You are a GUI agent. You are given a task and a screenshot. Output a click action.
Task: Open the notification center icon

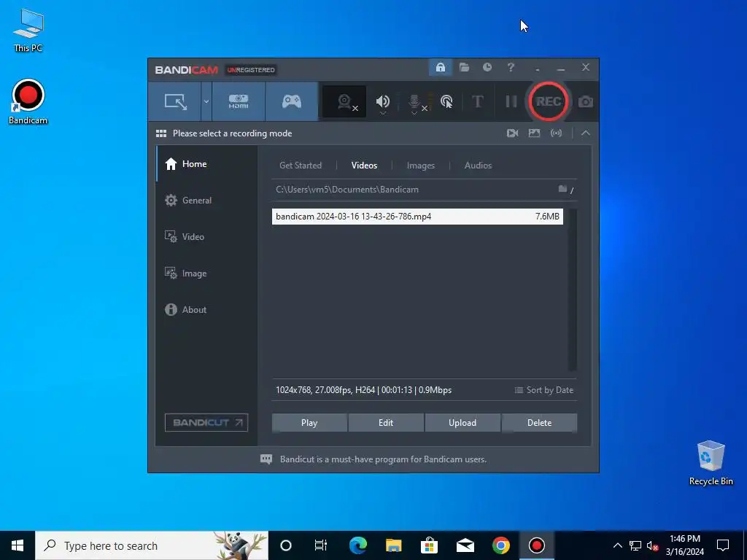coord(723,545)
